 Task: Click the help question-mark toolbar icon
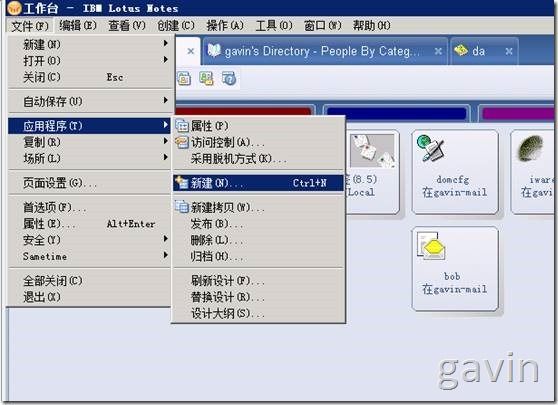point(229,78)
